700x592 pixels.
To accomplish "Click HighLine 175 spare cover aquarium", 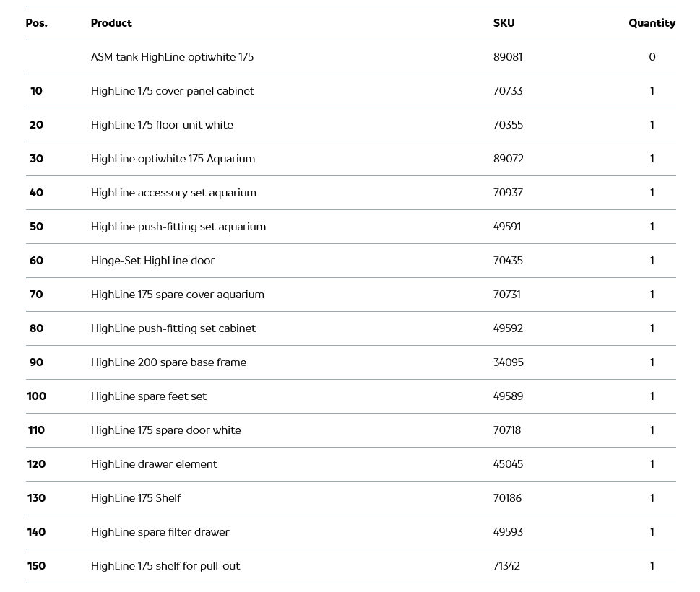I will tap(177, 295).
